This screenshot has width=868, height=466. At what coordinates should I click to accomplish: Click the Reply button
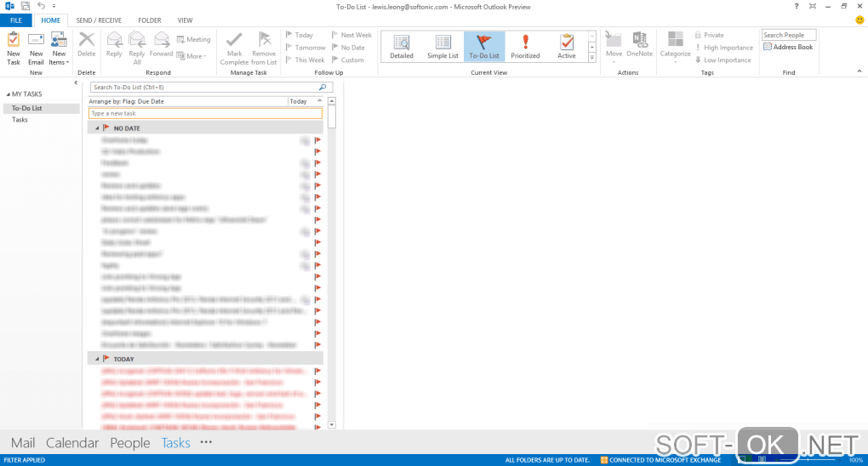pyautogui.click(x=114, y=45)
